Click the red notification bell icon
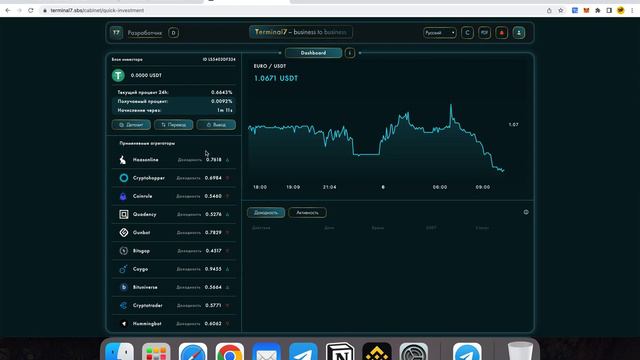The width and height of the screenshot is (640, 360). [502, 33]
